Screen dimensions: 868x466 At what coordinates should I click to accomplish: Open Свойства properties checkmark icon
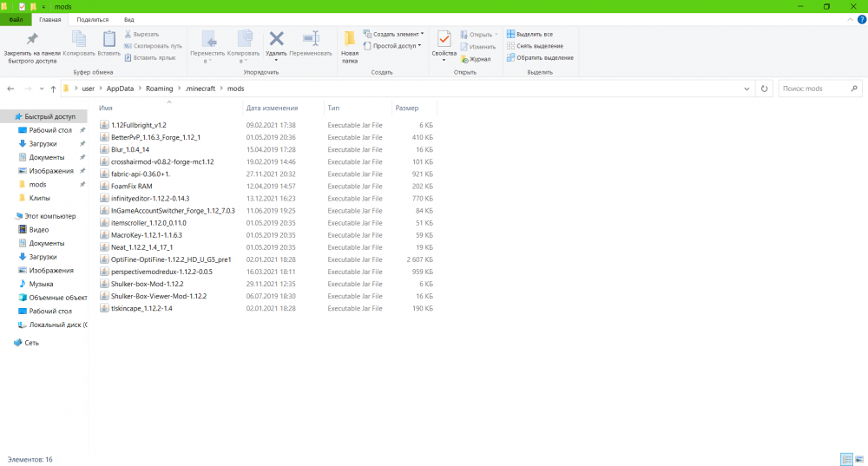(x=444, y=39)
